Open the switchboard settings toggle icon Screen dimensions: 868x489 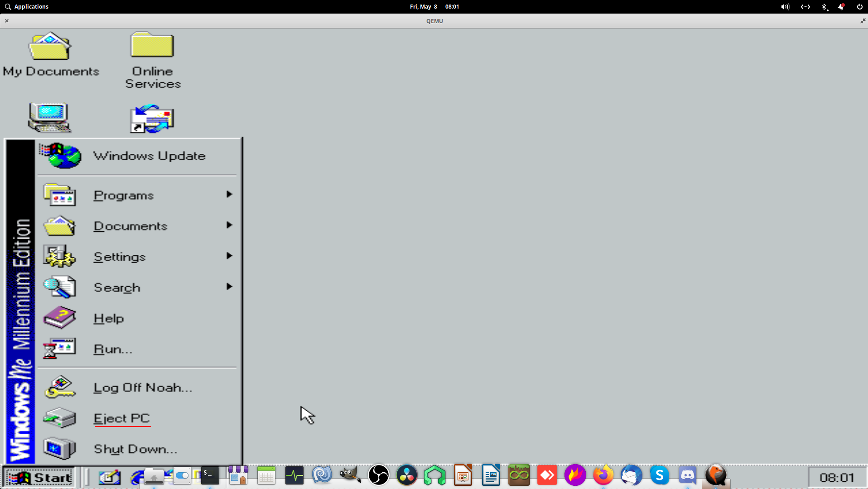pos(182,475)
